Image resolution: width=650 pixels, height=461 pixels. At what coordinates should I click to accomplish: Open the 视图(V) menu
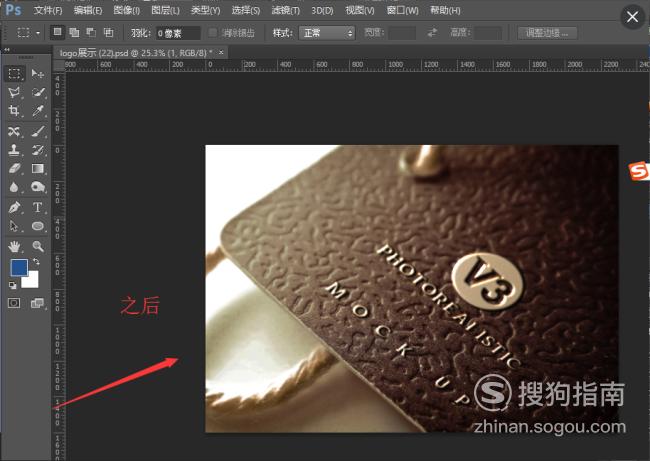click(x=360, y=10)
